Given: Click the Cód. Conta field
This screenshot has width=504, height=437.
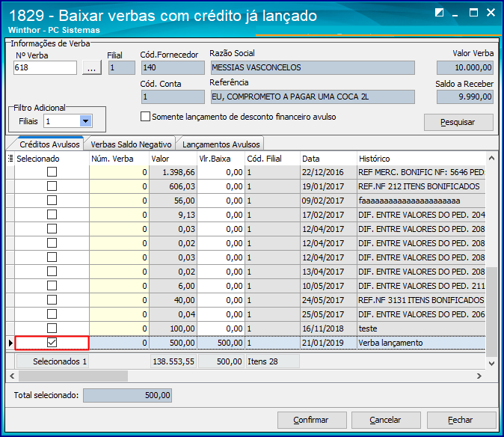Looking at the screenshot, I should tap(173, 97).
